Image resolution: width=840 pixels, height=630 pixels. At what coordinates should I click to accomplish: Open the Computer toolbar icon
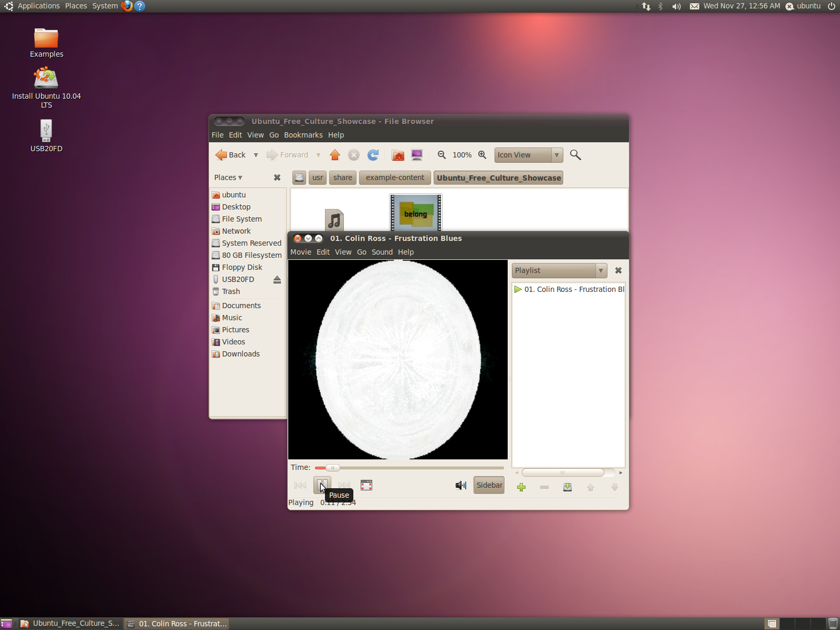[417, 155]
